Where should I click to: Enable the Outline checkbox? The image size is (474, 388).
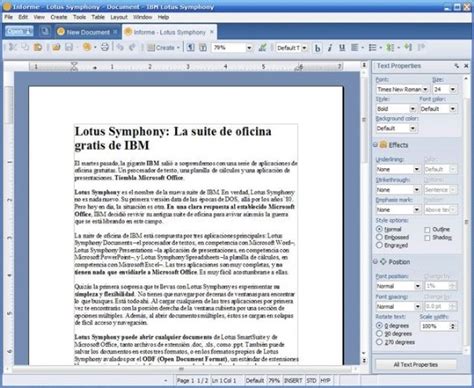pos(427,230)
